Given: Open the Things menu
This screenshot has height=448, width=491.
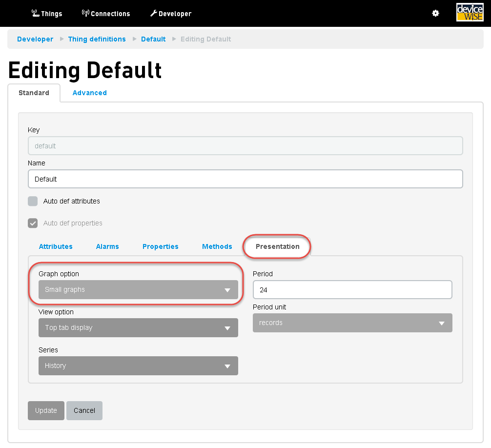Looking at the screenshot, I should tap(47, 14).
